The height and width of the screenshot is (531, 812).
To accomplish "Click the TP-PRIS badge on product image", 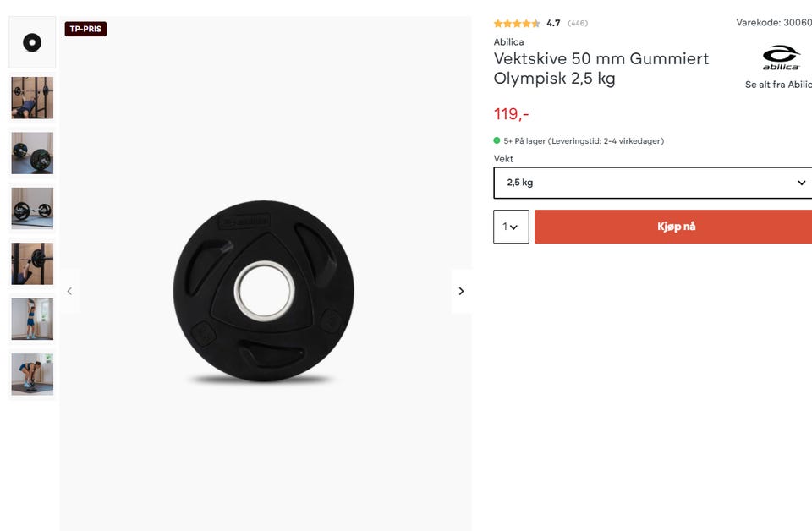I will [85, 29].
